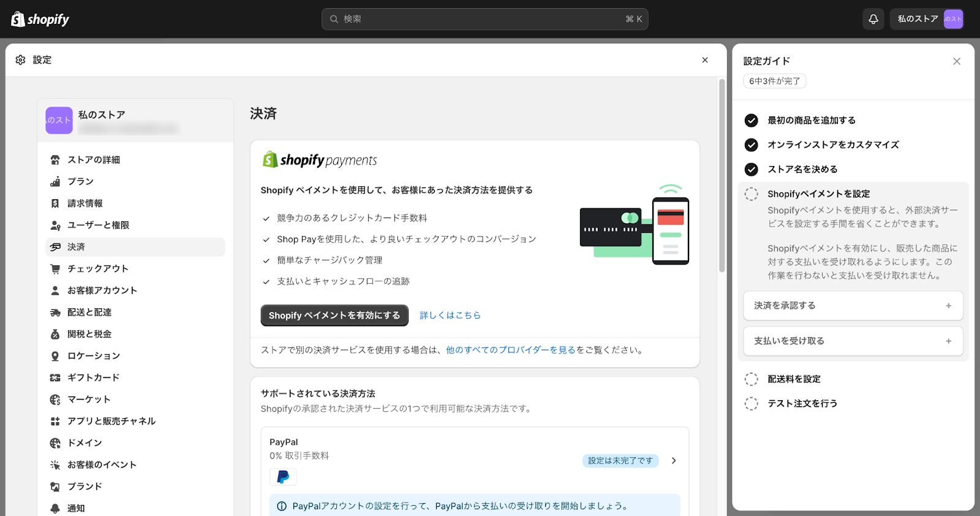Click the 関税と税金 money-bag icon

pyautogui.click(x=55, y=334)
